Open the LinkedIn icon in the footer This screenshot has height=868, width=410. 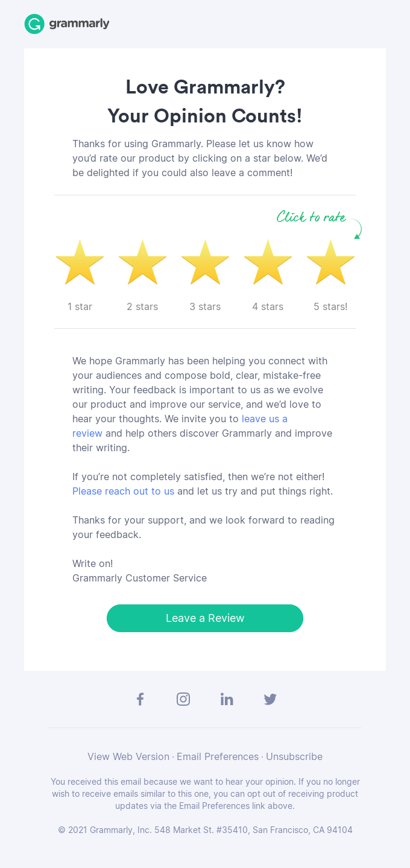(227, 699)
